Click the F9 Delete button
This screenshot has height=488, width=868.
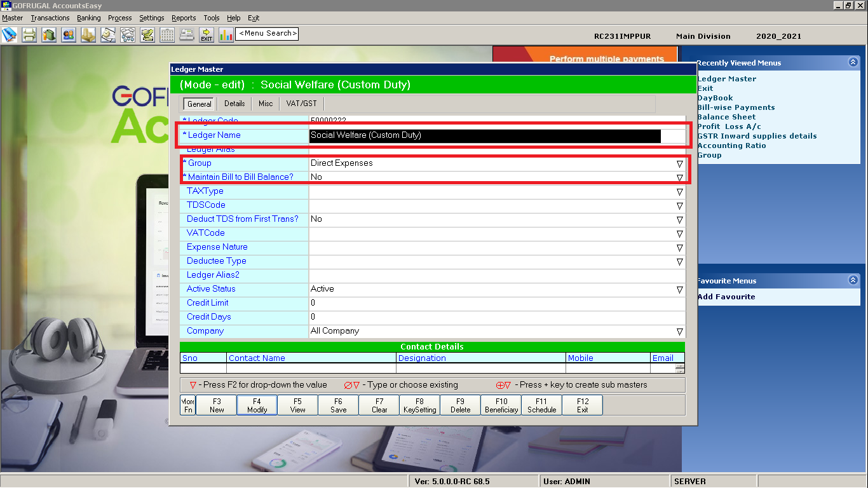point(460,405)
